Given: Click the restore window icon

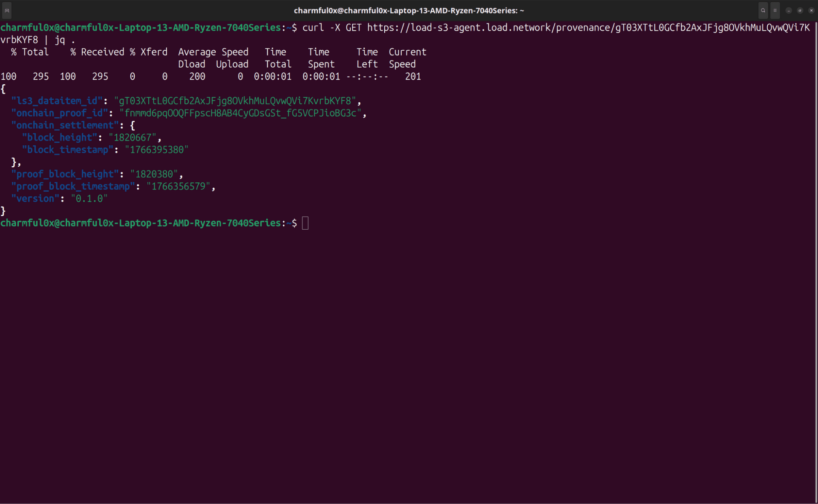Looking at the screenshot, I should point(800,11).
